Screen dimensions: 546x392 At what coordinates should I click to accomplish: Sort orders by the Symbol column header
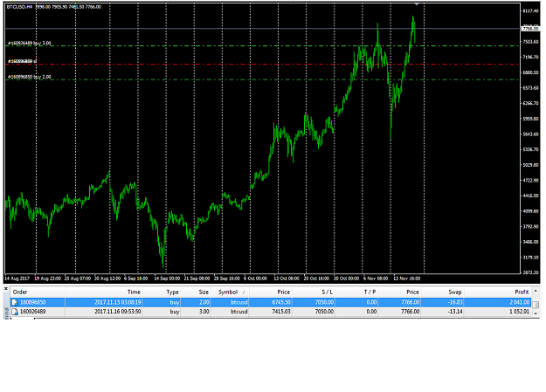pos(228,292)
